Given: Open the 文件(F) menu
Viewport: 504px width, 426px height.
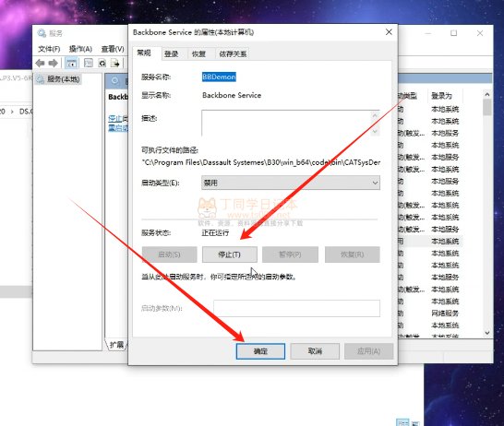Looking at the screenshot, I should (49, 49).
